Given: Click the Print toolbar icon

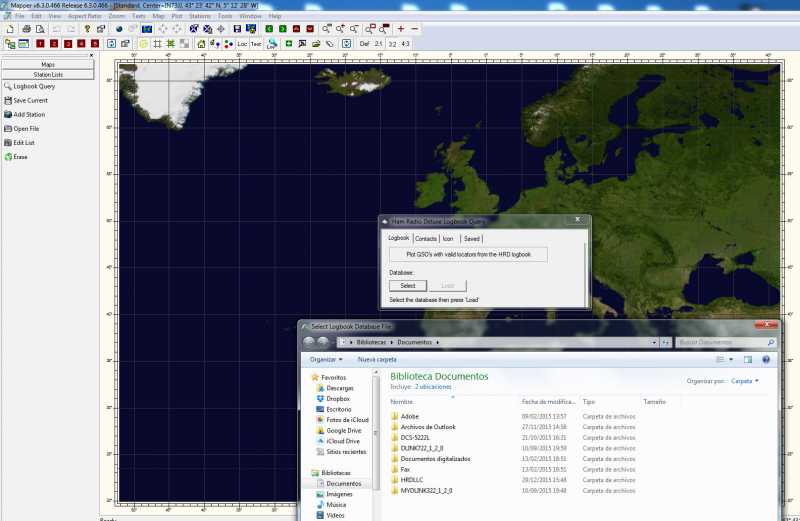Looking at the screenshot, I should tap(27, 29).
